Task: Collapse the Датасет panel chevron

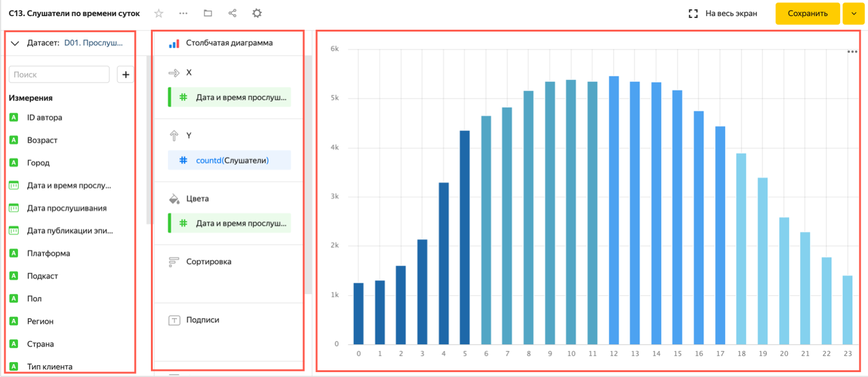Action: 16,43
